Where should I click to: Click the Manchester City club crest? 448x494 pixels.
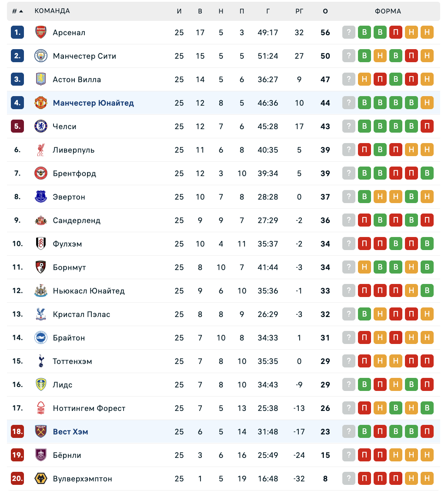(41, 56)
